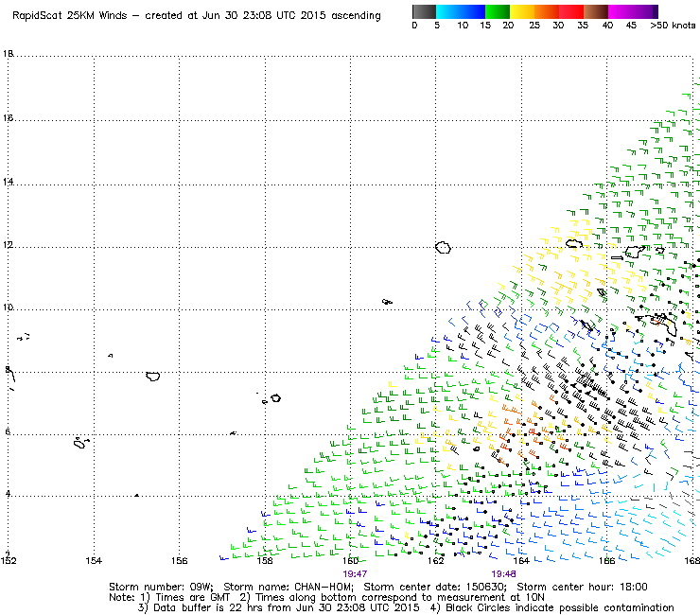Click the orange 25-30 knots legend segment
The height and width of the screenshot is (615, 700).
(547, 11)
